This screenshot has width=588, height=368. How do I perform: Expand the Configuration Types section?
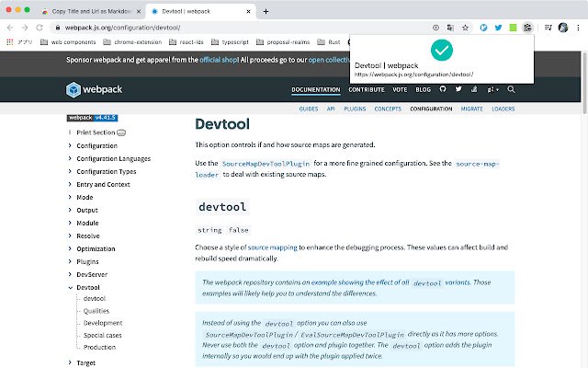[70, 171]
